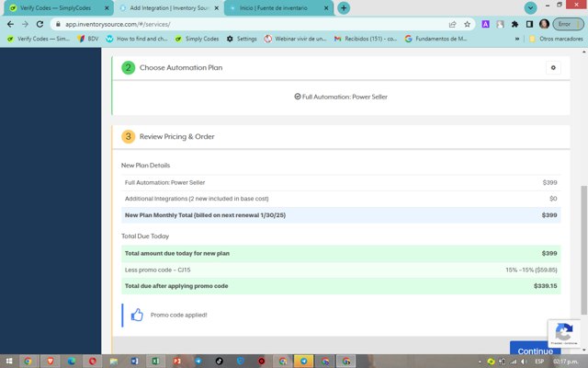Open Simply Codes bookmark
This screenshot has height=368, width=588.
click(x=197, y=39)
